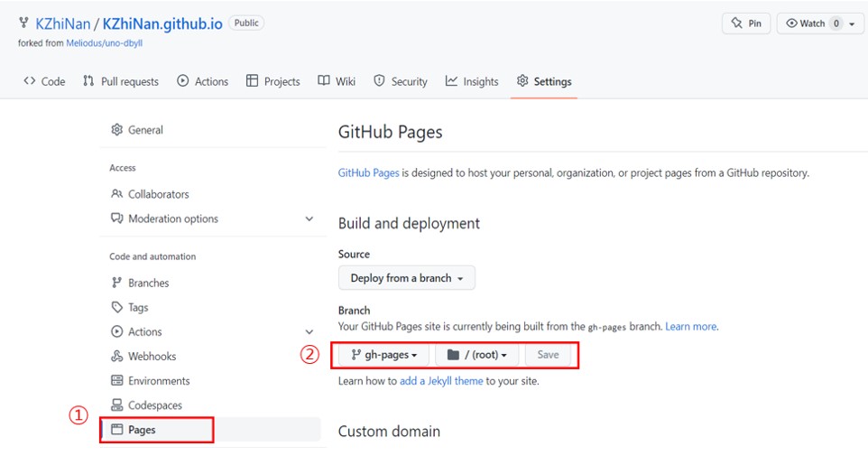The image size is (868, 456).
Task: Click the Environments server icon
Action: 116,381
